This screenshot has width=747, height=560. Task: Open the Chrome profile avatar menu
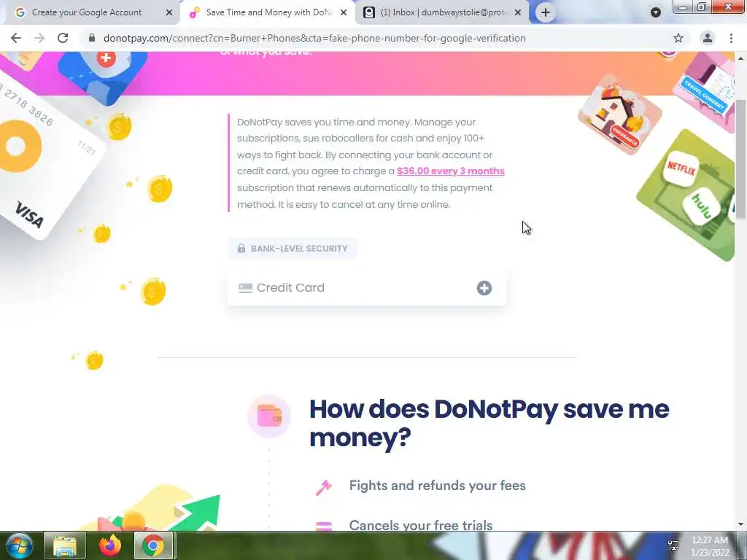(708, 38)
